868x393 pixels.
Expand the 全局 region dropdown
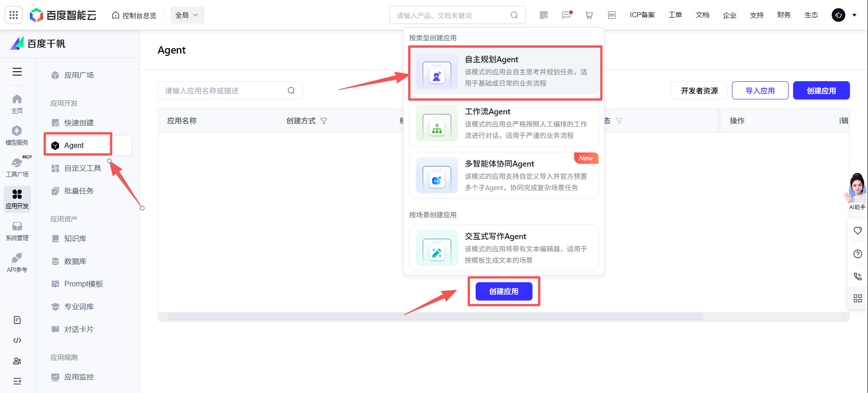point(187,15)
